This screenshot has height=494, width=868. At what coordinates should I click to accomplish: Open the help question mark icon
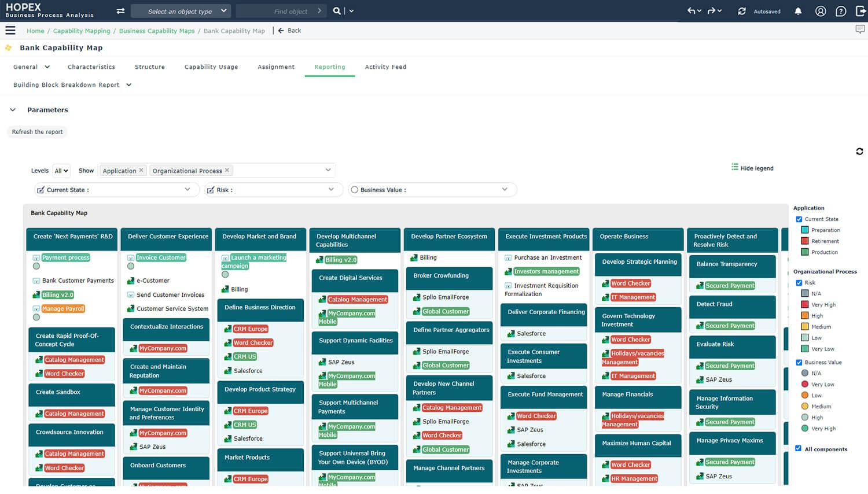tap(841, 11)
